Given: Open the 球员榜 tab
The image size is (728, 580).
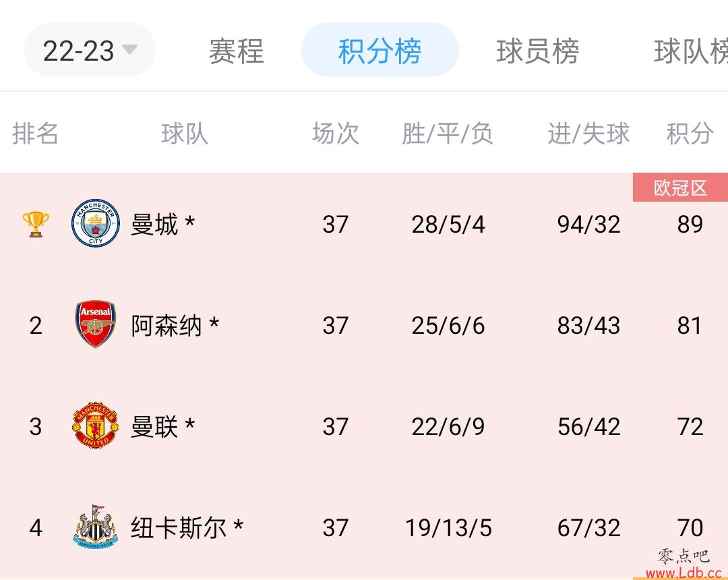Looking at the screenshot, I should tap(538, 51).
